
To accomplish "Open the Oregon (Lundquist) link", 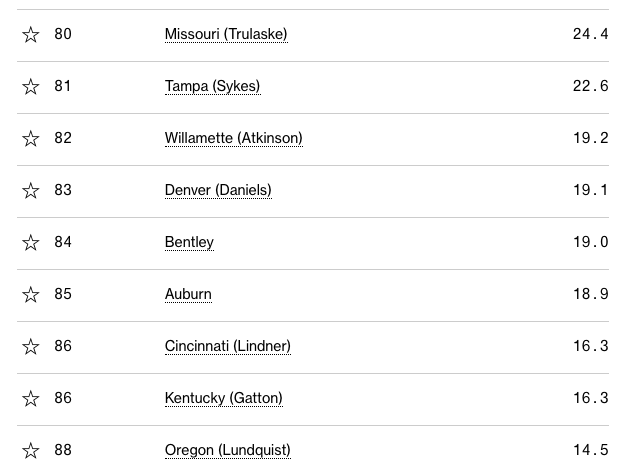I will [x=227, y=451].
